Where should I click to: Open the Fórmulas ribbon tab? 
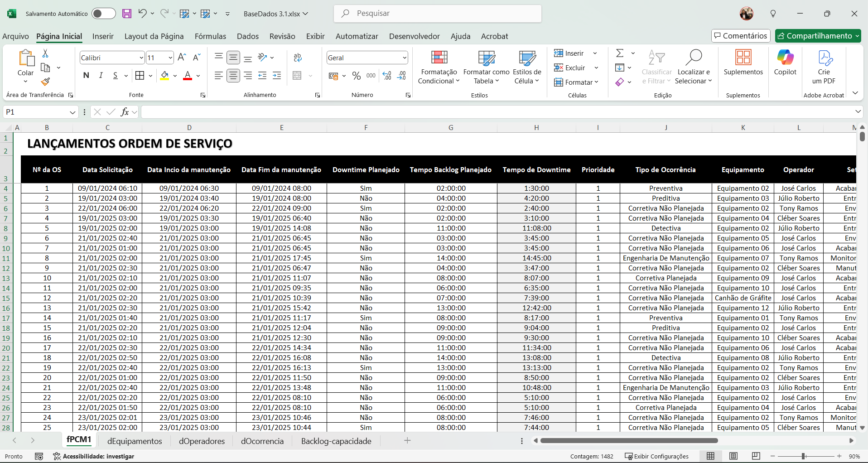210,36
